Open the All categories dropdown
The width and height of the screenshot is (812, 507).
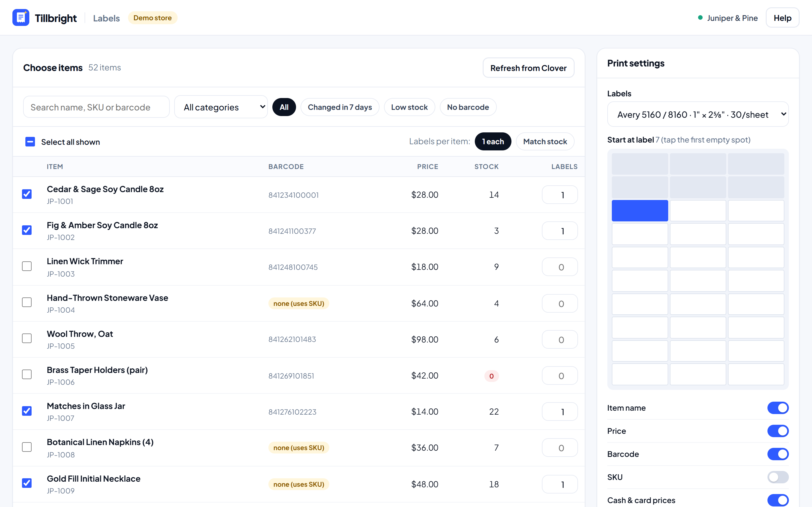pyautogui.click(x=221, y=107)
